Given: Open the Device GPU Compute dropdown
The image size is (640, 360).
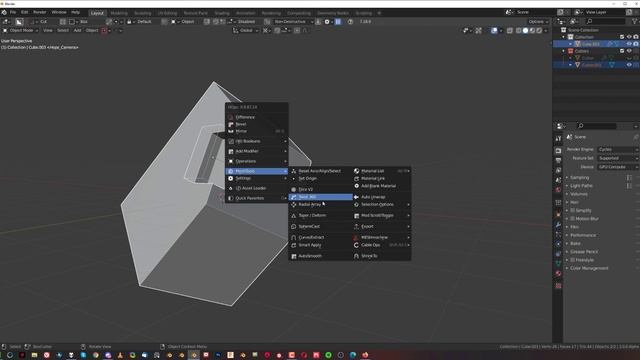Looking at the screenshot, I should coord(618,167).
